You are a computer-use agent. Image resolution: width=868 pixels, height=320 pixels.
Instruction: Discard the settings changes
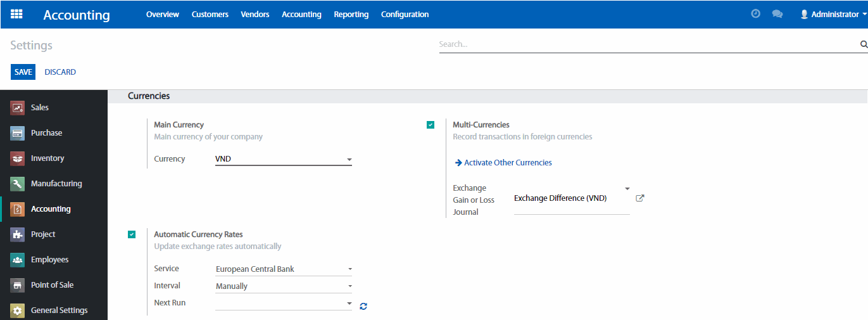tap(60, 72)
